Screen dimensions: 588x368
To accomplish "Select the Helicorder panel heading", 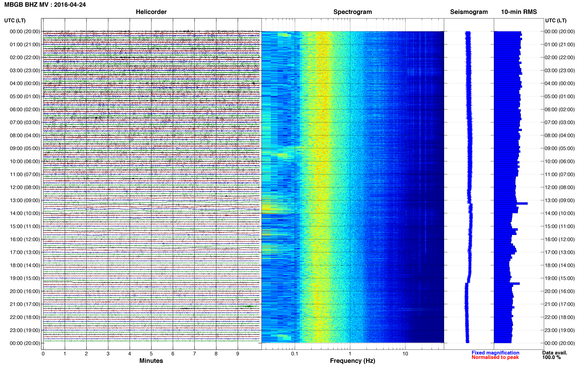I will [x=151, y=12].
